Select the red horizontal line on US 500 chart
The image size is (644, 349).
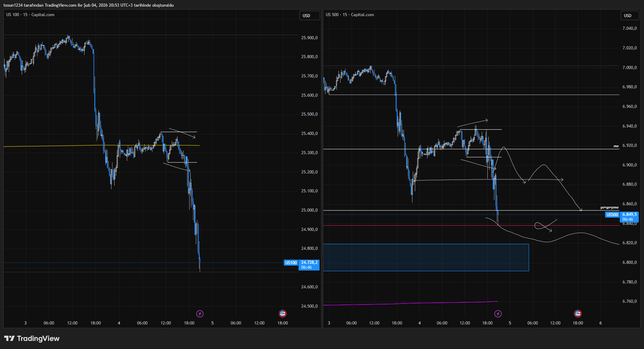[471, 226]
